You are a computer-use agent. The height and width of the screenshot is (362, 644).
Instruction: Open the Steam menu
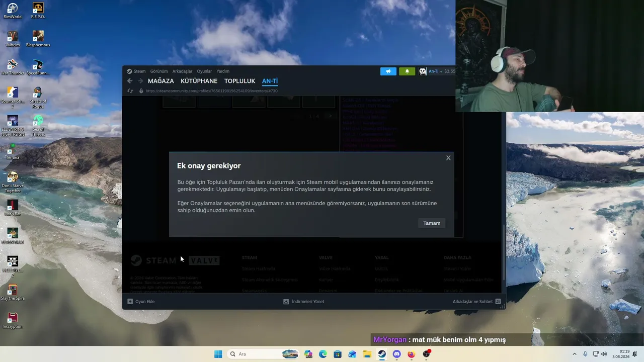(136, 71)
